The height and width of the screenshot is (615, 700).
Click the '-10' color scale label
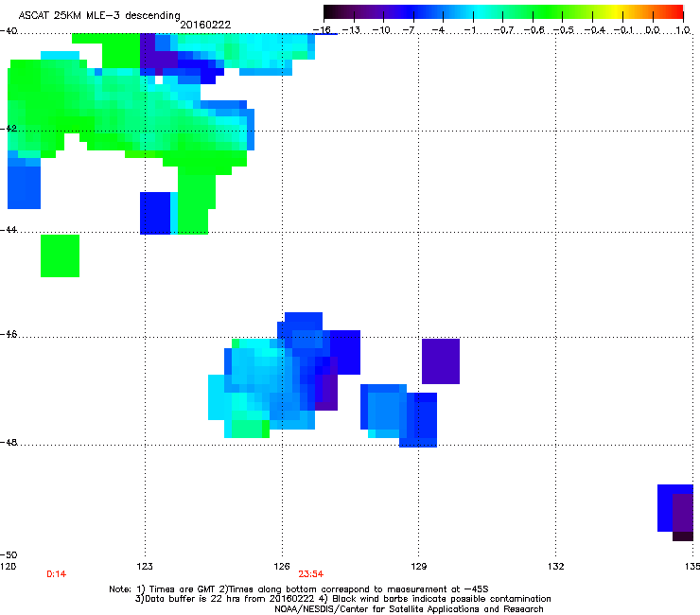[381, 30]
